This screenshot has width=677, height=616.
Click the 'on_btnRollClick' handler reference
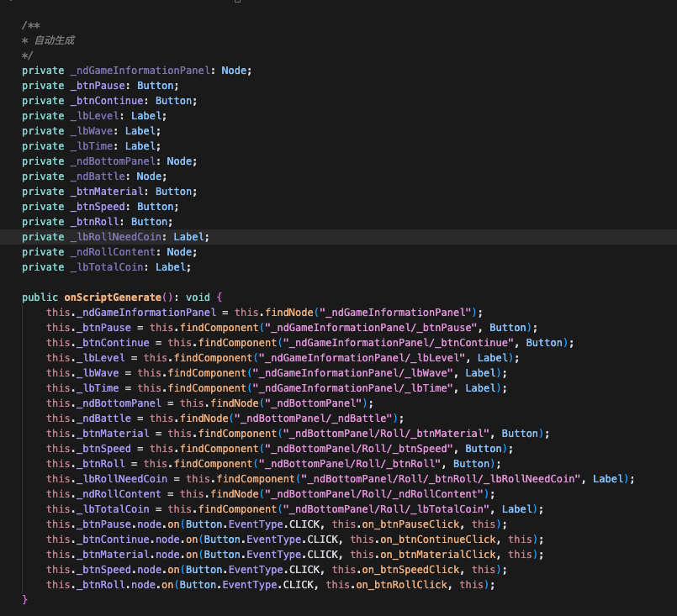click(401, 585)
